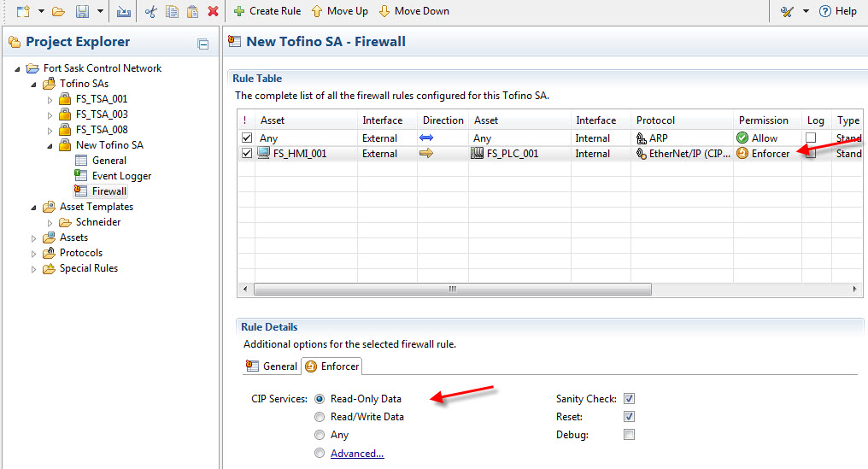
Task: Toggle enable checkbox for Any ARP rule
Action: pyautogui.click(x=247, y=138)
